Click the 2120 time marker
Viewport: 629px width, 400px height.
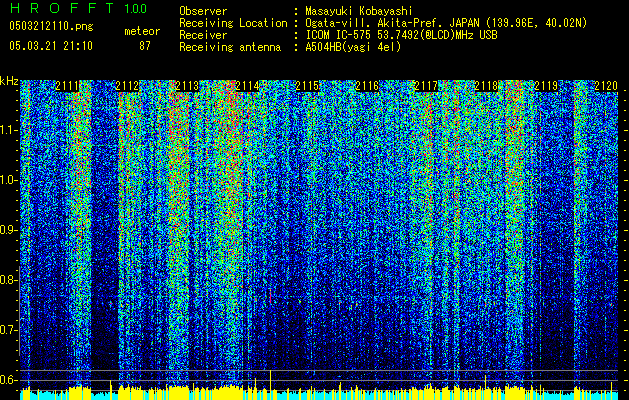606,86
